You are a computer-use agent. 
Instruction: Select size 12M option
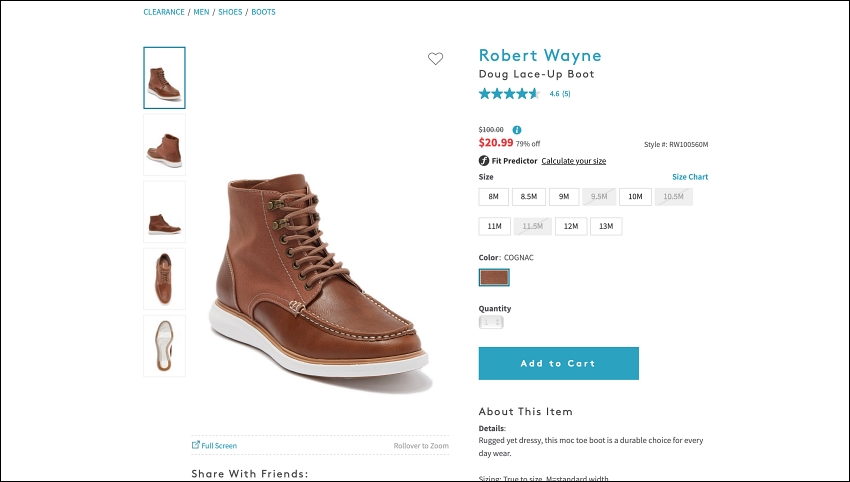571,226
